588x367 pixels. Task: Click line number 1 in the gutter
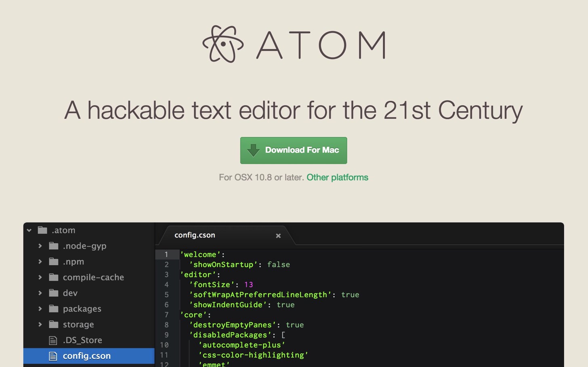(x=166, y=255)
